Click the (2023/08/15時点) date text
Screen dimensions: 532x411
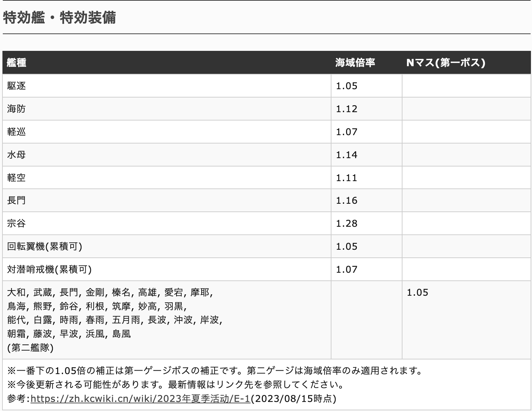click(x=294, y=398)
